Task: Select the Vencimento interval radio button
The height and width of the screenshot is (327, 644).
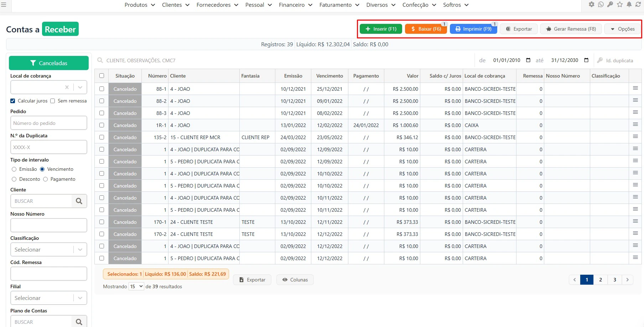Action: coord(42,169)
